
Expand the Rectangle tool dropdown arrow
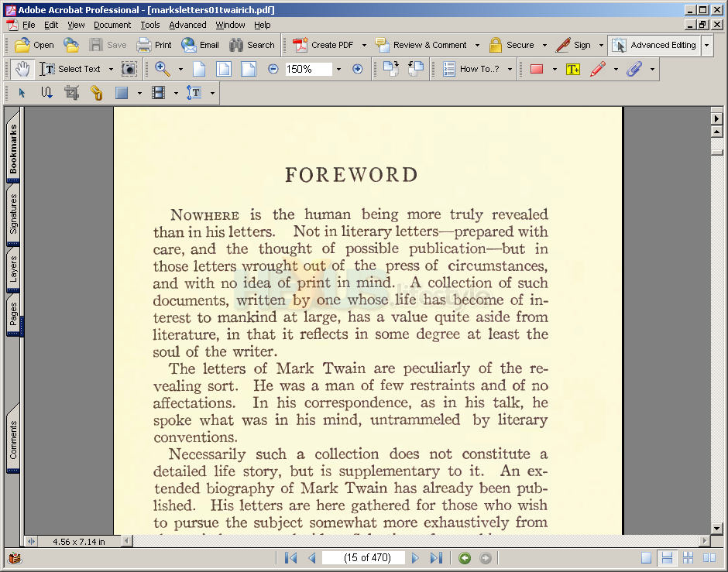555,69
